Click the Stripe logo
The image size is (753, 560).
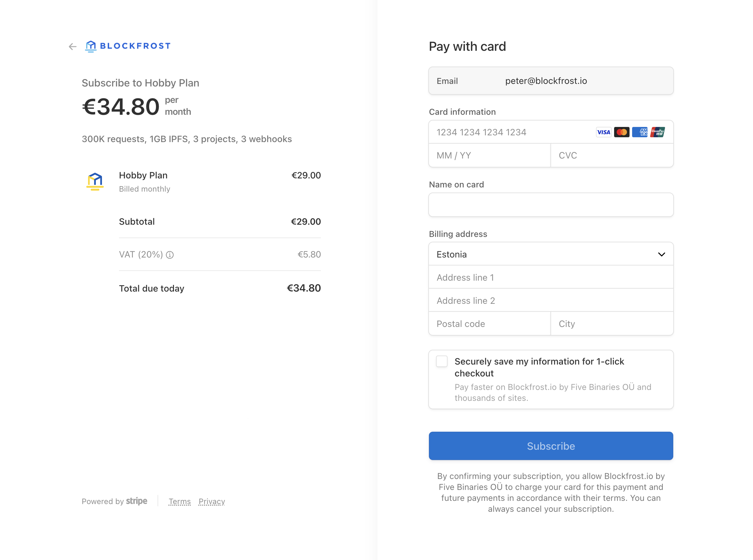click(x=136, y=501)
